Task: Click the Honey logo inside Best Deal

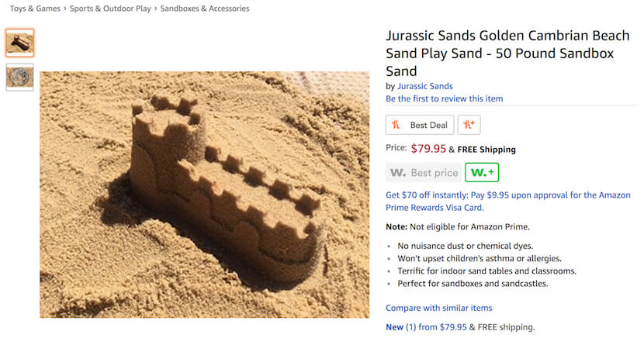Action: (x=396, y=125)
